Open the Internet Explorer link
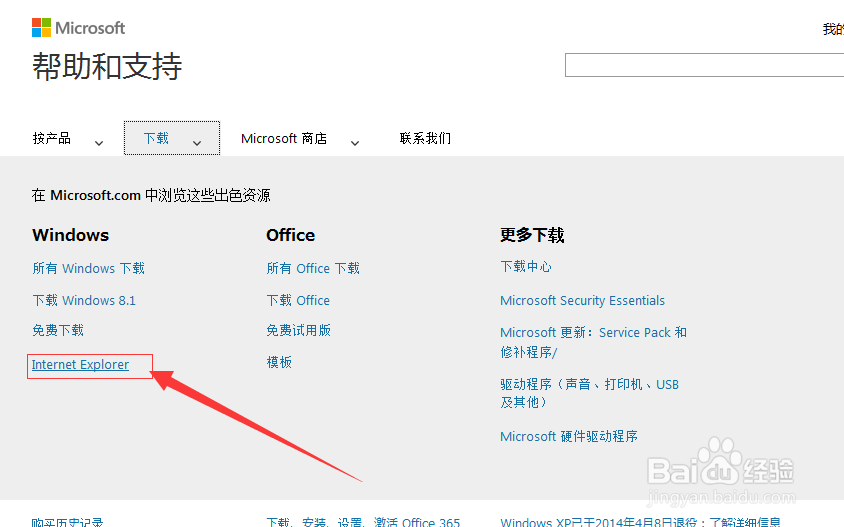This screenshot has width=844, height=527. (80, 364)
